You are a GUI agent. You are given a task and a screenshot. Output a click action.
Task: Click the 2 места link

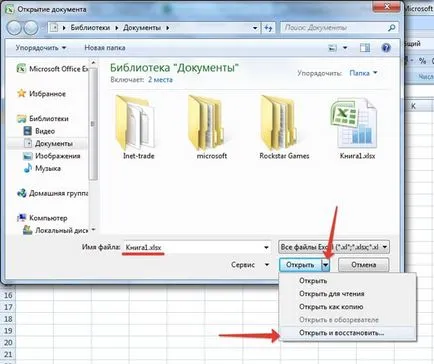[160, 80]
